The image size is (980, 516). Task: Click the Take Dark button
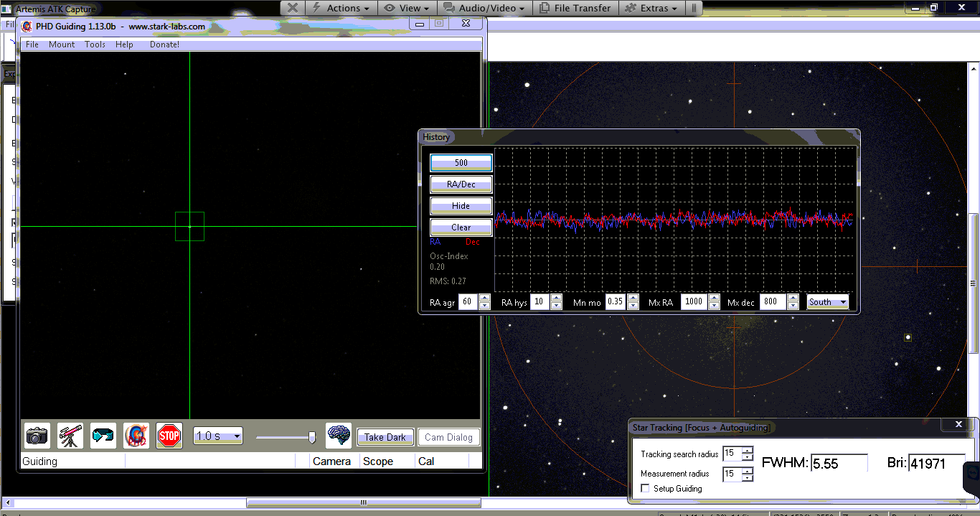click(x=385, y=437)
